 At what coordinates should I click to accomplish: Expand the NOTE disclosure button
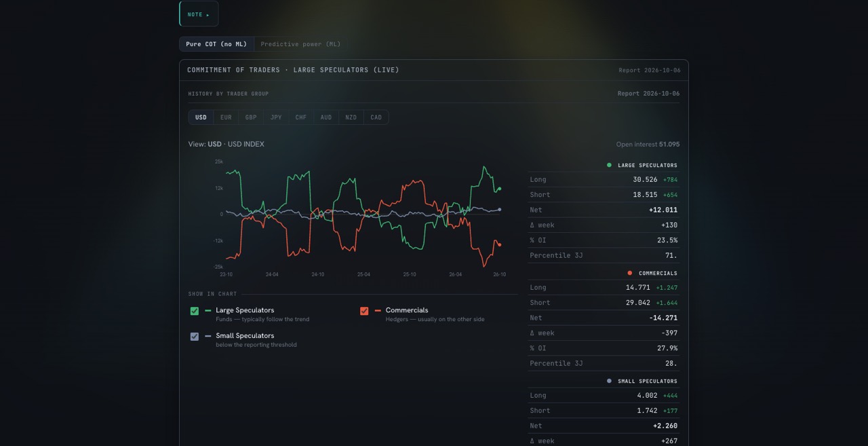[x=199, y=14]
